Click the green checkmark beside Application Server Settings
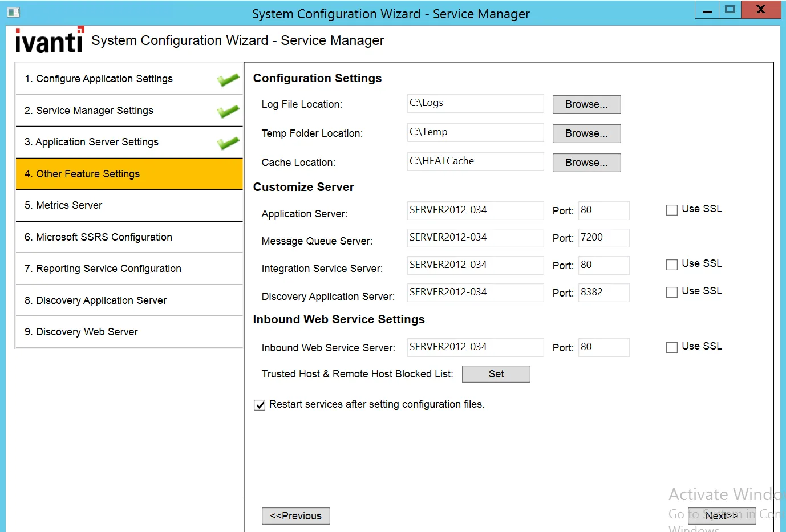The height and width of the screenshot is (532, 786). tap(229, 143)
